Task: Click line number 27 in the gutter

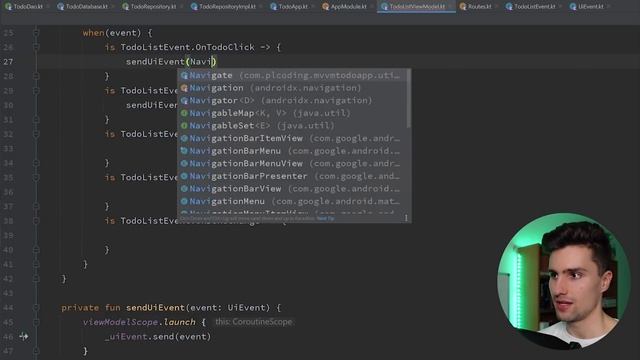Action: [8, 62]
